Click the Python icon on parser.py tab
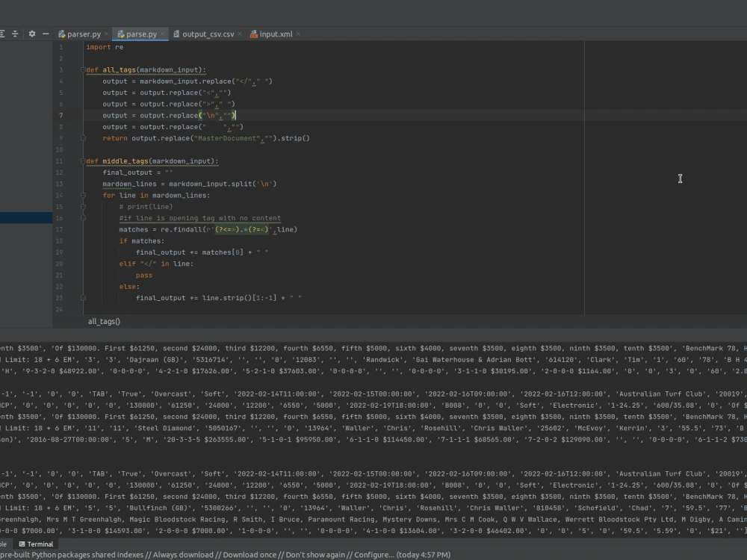Viewport: 747px width, 560px height. (x=62, y=34)
